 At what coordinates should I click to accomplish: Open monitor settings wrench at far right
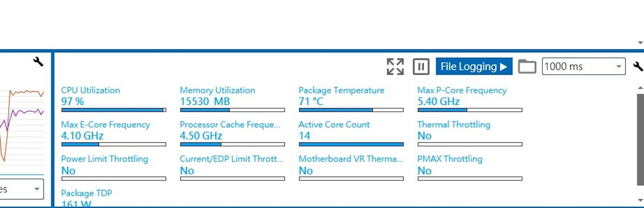coord(638,67)
